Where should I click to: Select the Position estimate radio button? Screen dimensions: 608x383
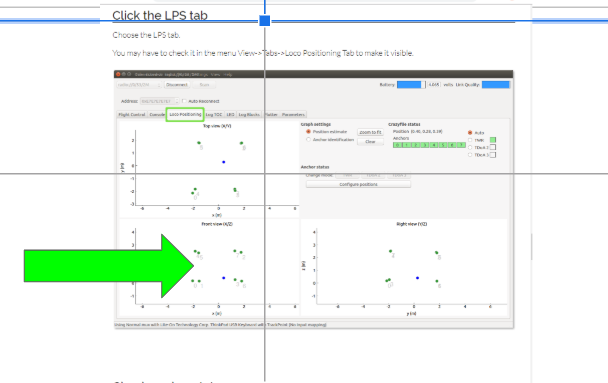[309, 132]
